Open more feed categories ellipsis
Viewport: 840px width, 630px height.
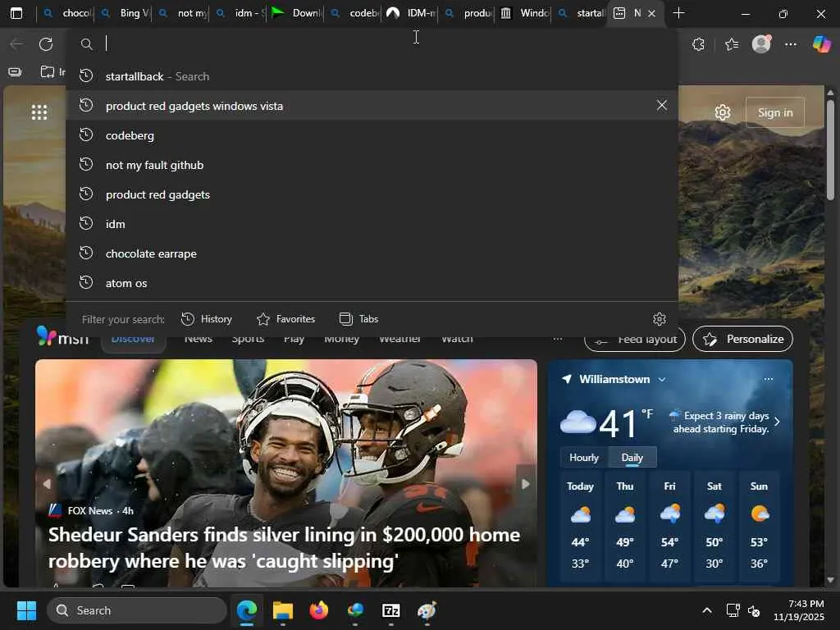pyautogui.click(x=558, y=339)
